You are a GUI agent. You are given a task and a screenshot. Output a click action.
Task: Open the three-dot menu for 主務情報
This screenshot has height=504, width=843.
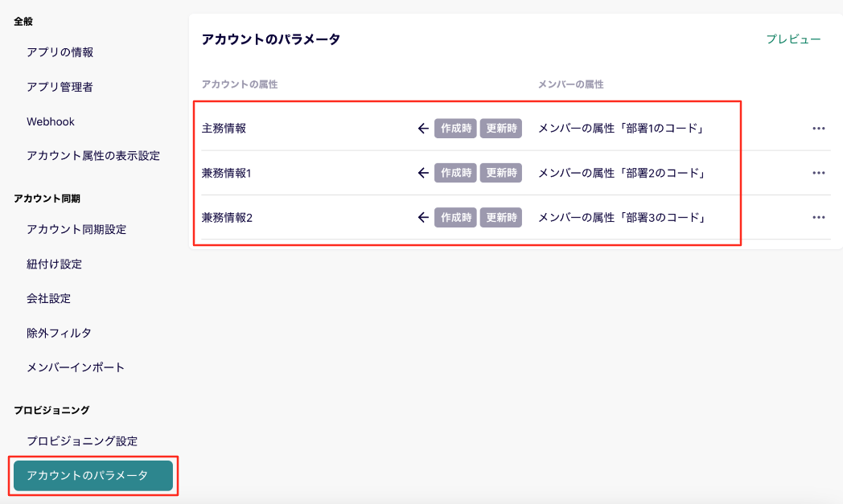pyautogui.click(x=819, y=129)
